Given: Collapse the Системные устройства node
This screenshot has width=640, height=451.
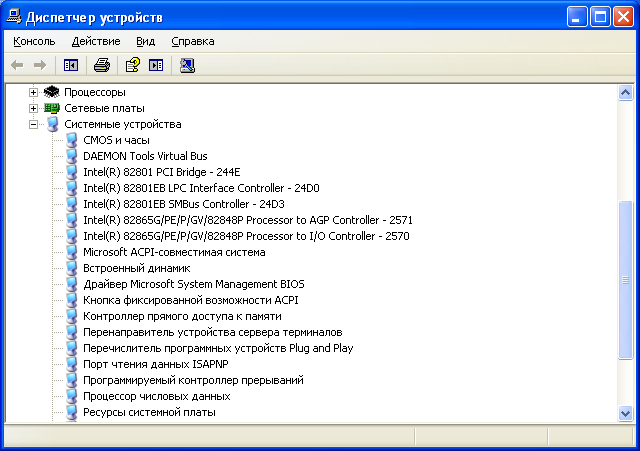Looking at the screenshot, I should [x=33, y=124].
